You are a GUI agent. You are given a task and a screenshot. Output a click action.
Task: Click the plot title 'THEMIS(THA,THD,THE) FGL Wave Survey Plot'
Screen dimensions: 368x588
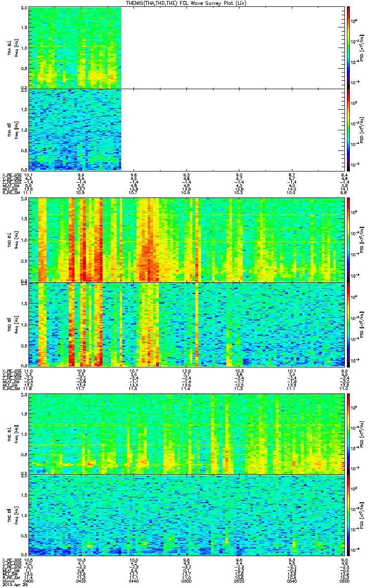[x=186, y=3]
